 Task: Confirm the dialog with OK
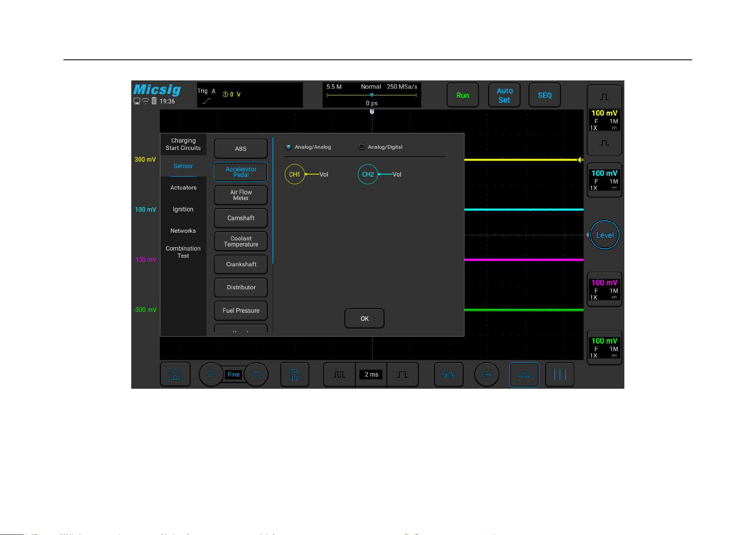click(x=364, y=318)
